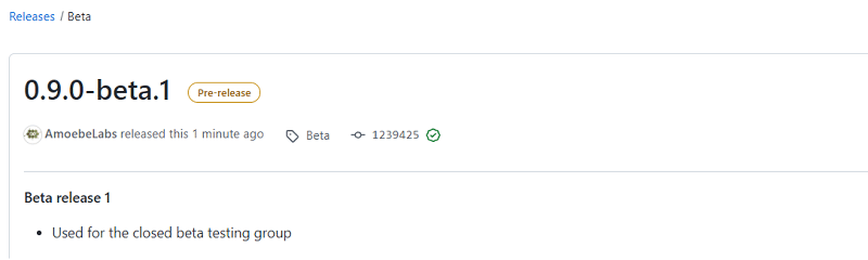Click the Beta breadcrumb item
Screen dimensions: 868x260
click(x=79, y=17)
